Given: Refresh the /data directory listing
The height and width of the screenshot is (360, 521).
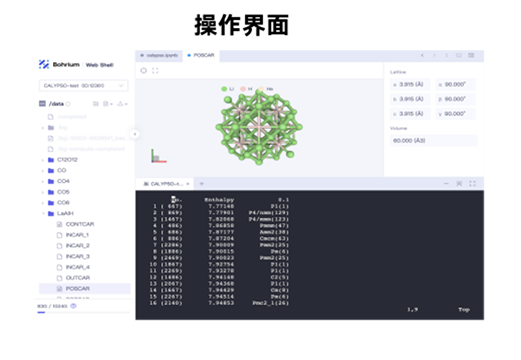Looking at the screenshot, I should click(68, 104).
